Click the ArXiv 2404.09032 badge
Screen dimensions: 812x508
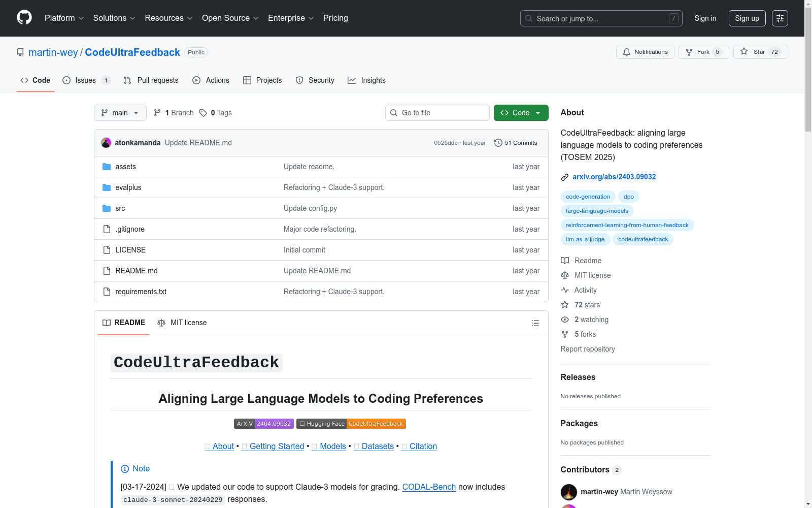pyautogui.click(x=263, y=424)
